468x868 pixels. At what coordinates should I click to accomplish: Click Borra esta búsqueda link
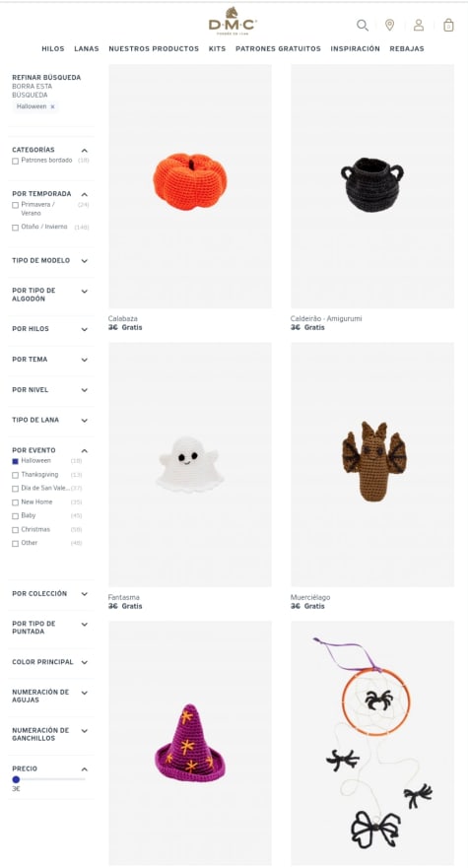click(x=33, y=91)
